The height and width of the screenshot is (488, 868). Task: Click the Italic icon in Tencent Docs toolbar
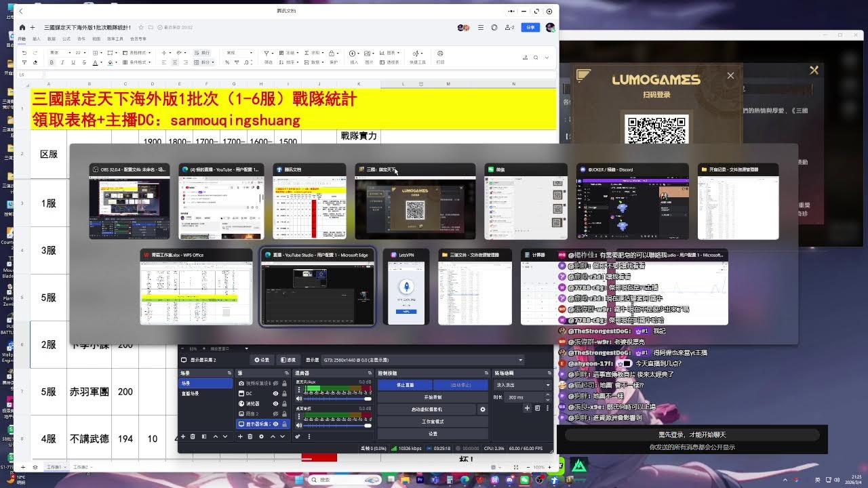pyautogui.click(x=62, y=62)
